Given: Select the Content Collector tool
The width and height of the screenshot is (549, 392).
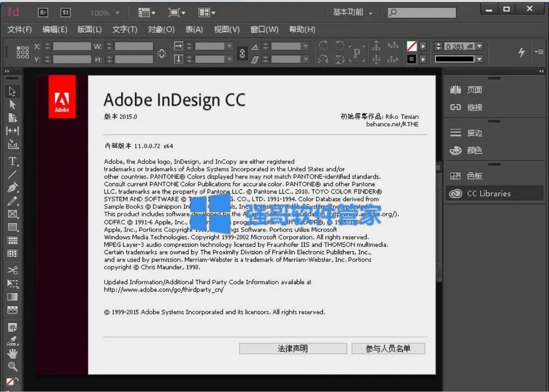Looking at the screenshot, I should pyautogui.click(x=13, y=144).
